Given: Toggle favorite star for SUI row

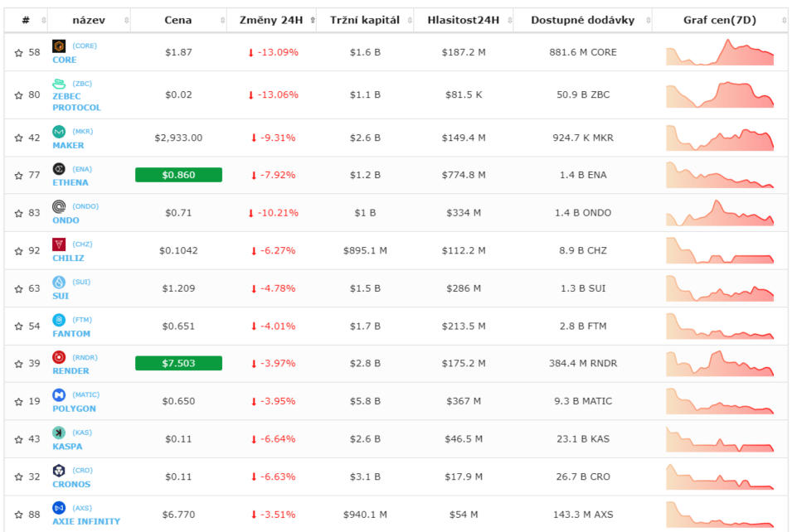Looking at the screenshot, I should tap(19, 288).
